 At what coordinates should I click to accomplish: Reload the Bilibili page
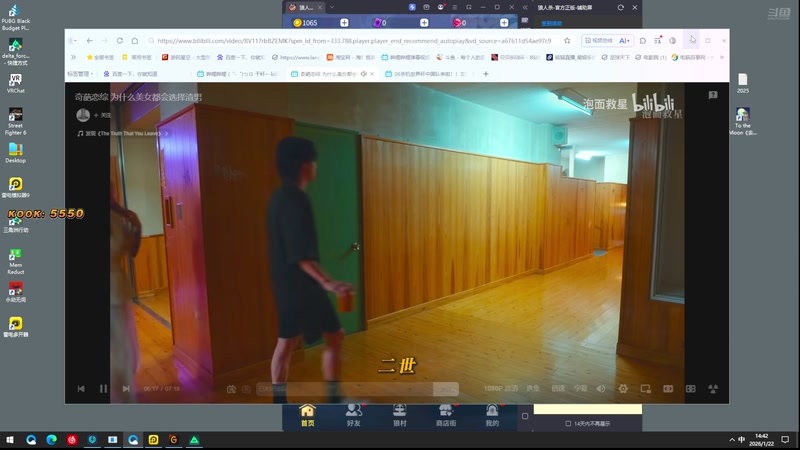tap(119, 40)
